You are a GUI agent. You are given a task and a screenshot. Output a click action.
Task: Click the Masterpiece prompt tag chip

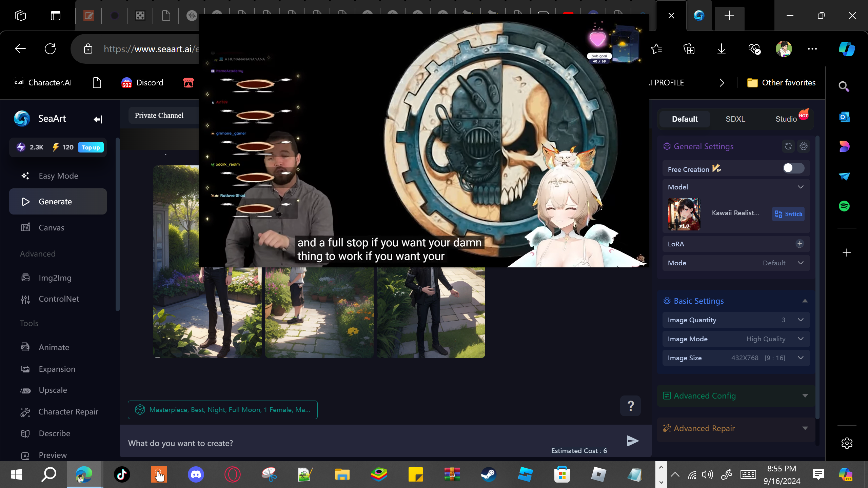(223, 410)
